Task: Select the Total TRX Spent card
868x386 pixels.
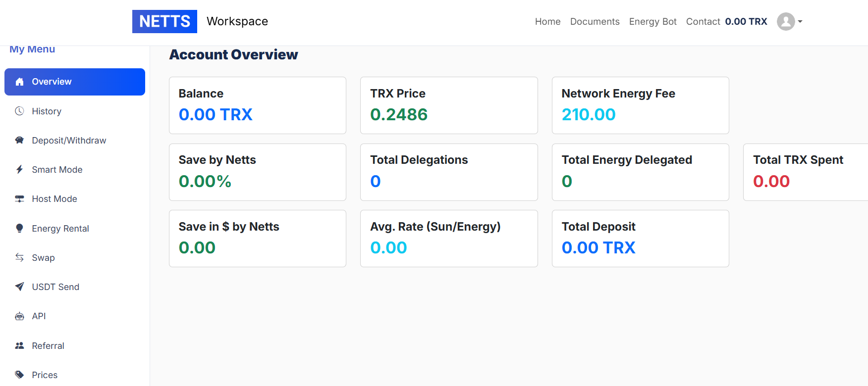Action: [x=805, y=172]
